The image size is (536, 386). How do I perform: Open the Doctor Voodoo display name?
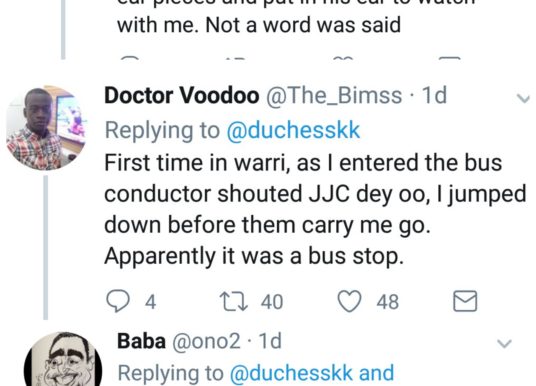[182, 95]
